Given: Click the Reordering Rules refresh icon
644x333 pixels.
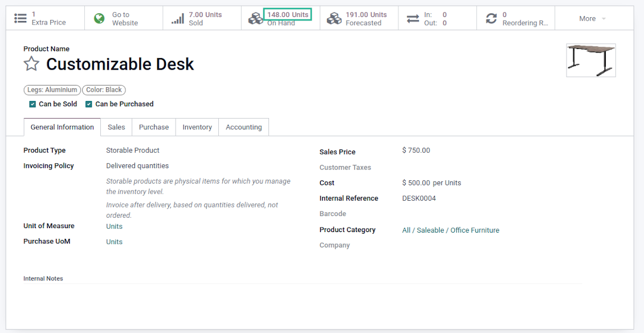Looking at the screenshot, I should (x=491, y=18).
